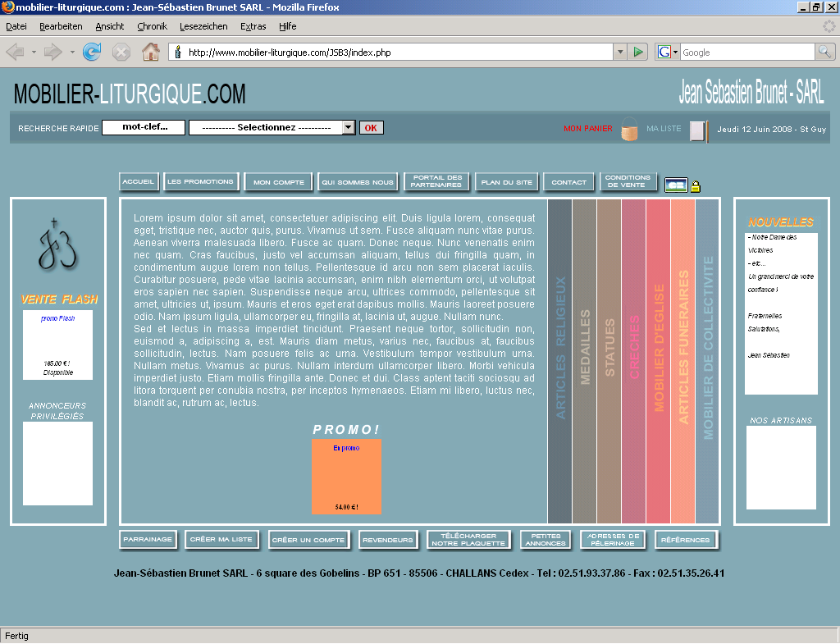Open the Chronik menu
This screenshot has height=644, width=840.
152,26
